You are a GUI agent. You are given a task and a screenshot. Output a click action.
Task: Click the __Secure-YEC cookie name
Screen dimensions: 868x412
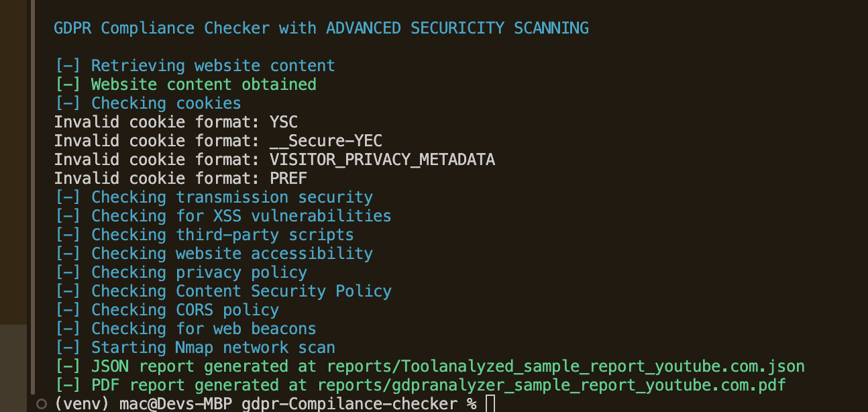tap(326, 141)
